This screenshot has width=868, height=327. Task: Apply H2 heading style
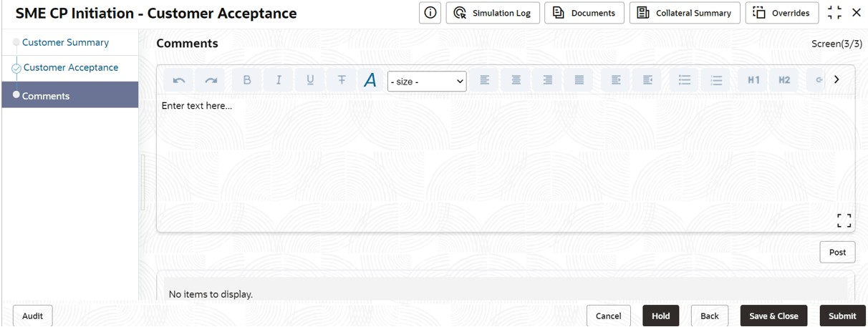coord(784,80)
